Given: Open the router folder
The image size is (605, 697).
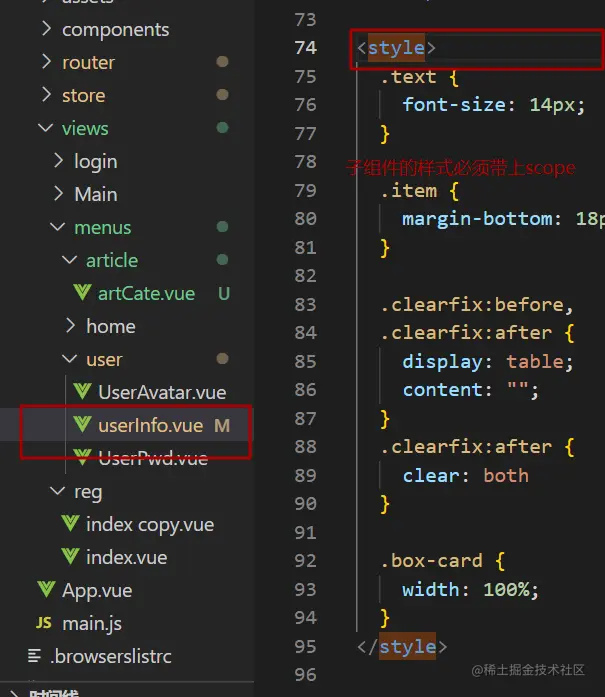Looking at the screenshot, I should [x=88, y=62].
